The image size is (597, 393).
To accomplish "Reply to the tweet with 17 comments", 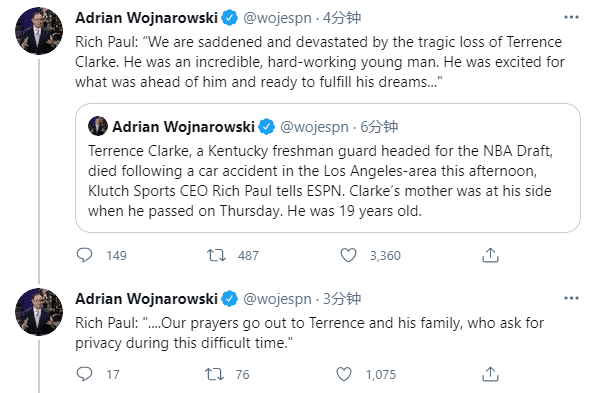I will point(85,374).
